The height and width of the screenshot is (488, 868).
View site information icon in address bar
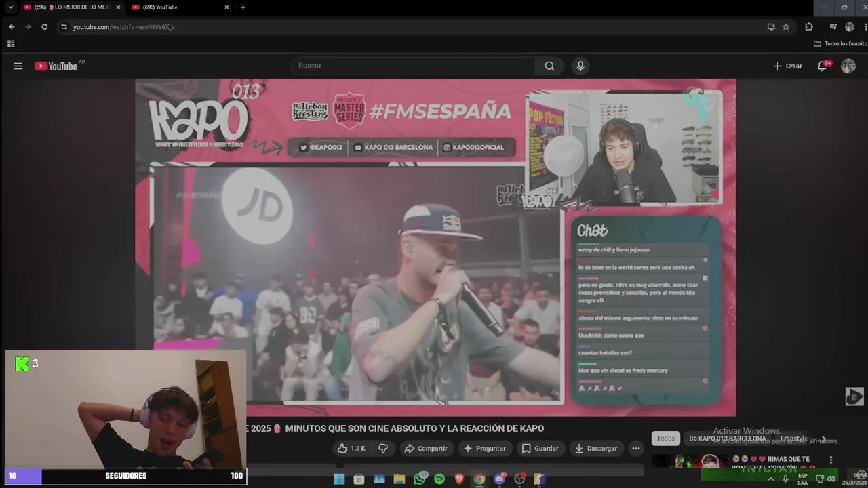(x=64, y=26)
